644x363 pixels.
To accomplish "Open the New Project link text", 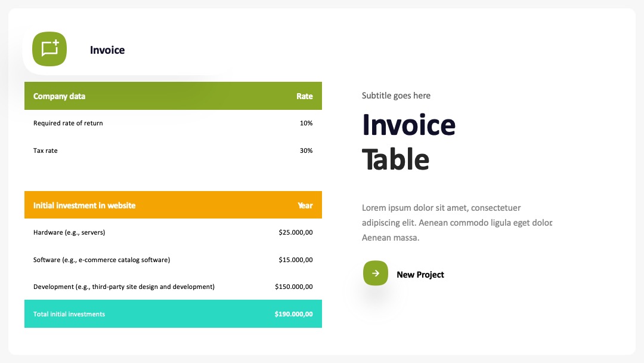I will [420, 275].
